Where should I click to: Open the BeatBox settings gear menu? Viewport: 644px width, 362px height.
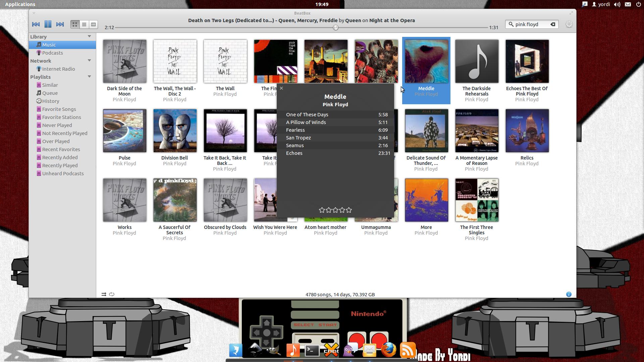tap(569, 24)
